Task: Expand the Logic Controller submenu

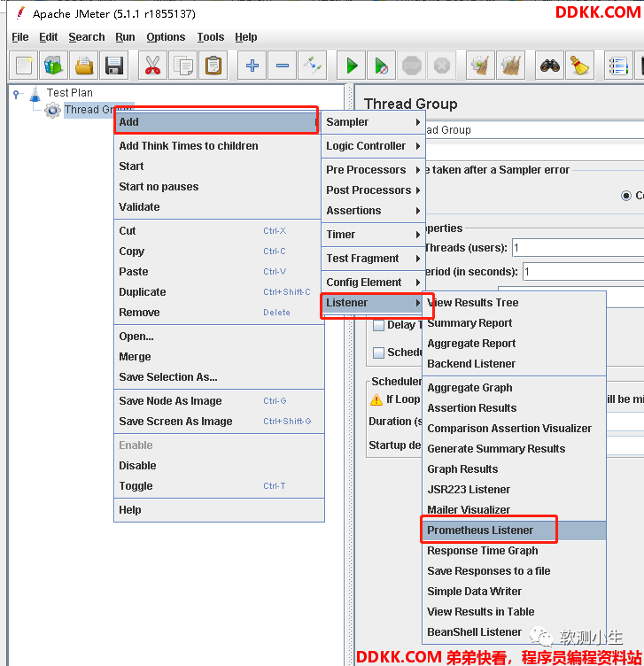Action: [373, 145]
